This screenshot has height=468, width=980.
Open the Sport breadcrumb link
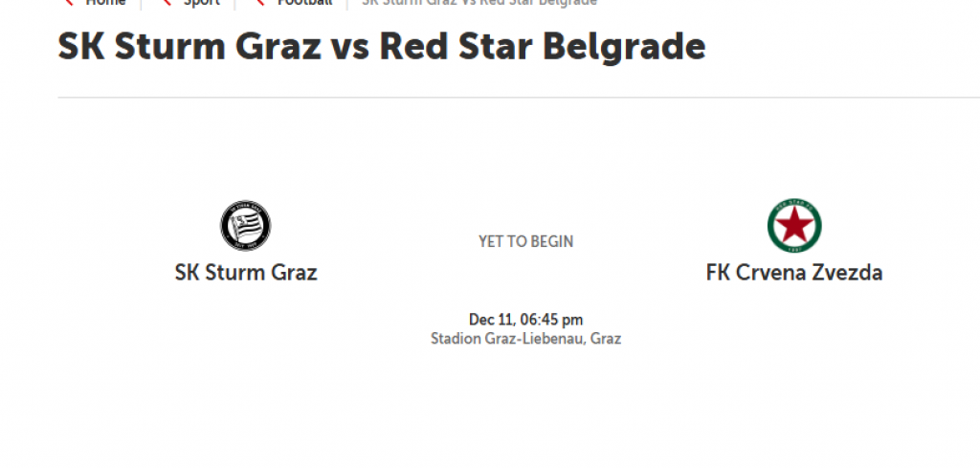tap(202, 3)
